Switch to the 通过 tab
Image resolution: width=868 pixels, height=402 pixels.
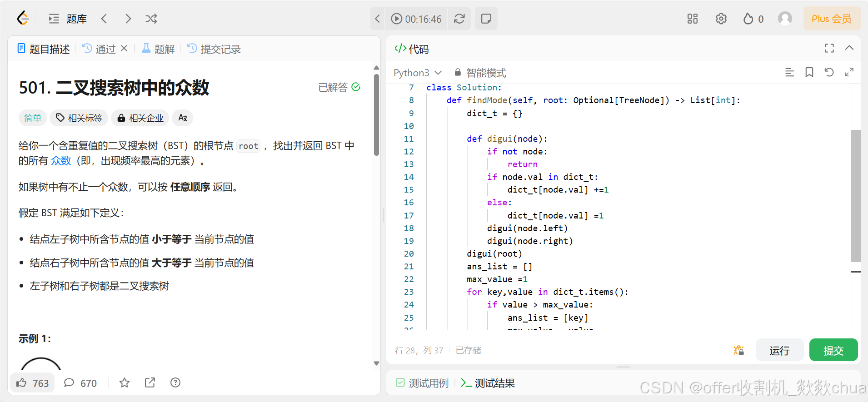pyautogui.click(x=100, y=49)
